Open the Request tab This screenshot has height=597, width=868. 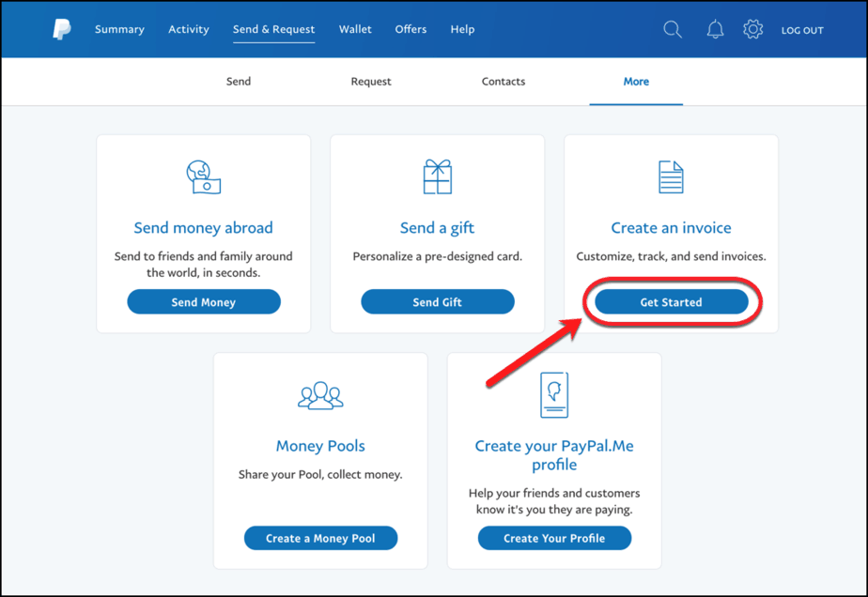370,82
